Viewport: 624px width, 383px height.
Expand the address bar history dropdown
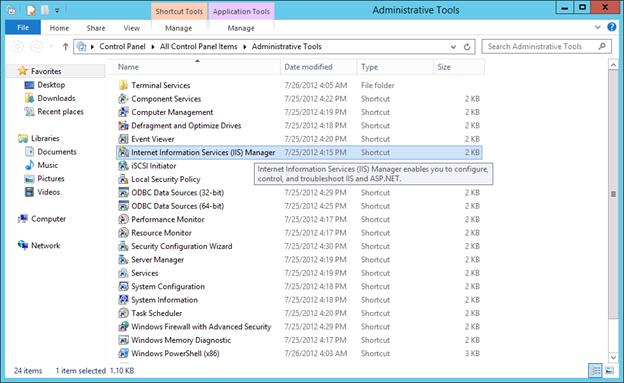click(x=453, y=47)
